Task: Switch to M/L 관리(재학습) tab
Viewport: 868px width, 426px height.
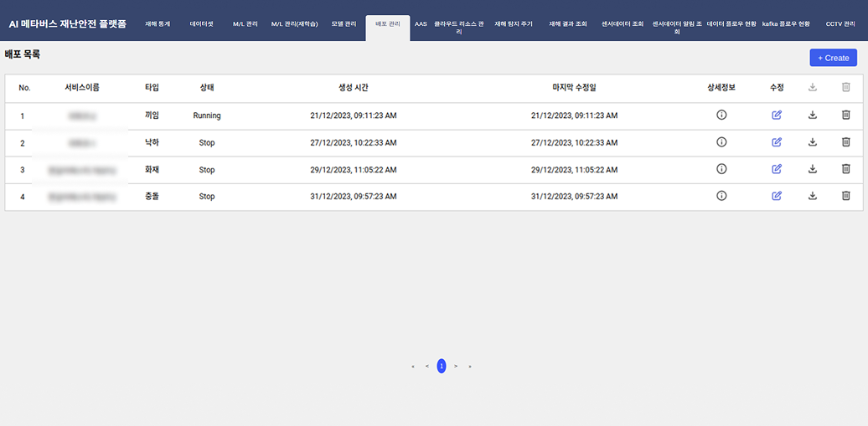Action: [x=295, y=24]
